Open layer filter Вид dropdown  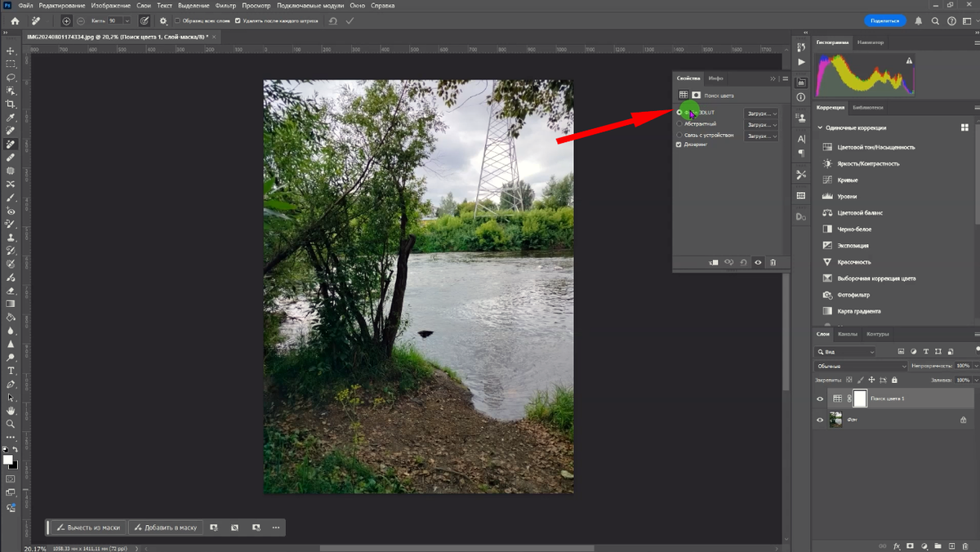pyautogui.click(x=845, y=352)
